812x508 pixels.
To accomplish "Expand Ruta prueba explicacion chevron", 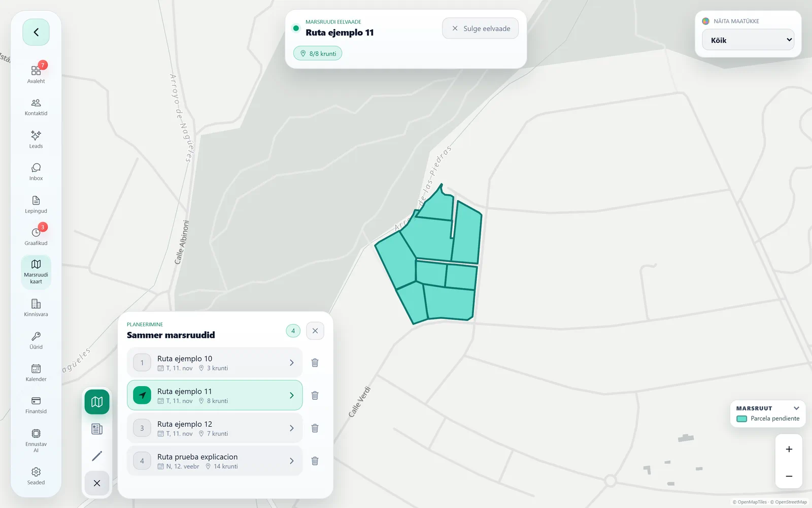I will coord(291,461).
